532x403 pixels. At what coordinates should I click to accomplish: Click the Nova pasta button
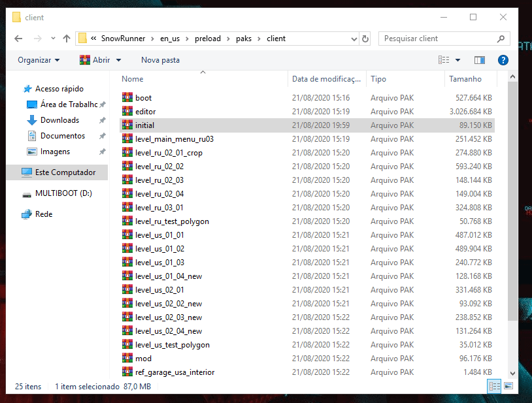pyautogui.click(x=160, y=60)
